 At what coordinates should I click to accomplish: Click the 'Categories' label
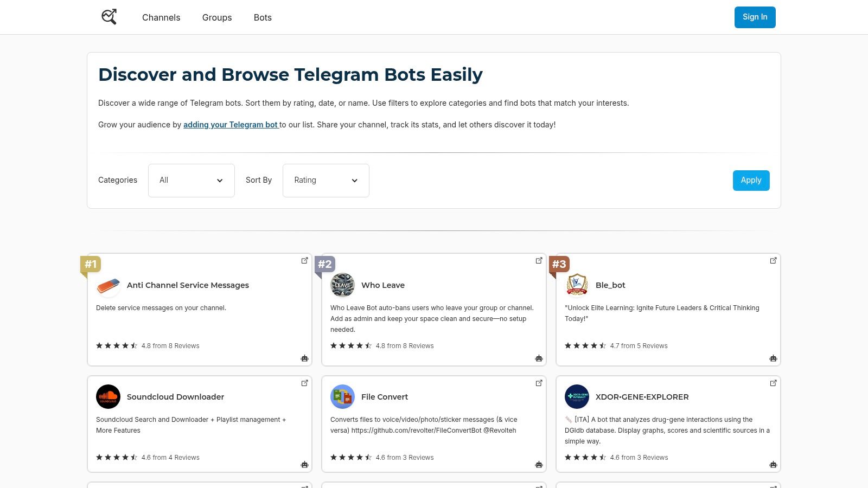click(x=118, y=180)
